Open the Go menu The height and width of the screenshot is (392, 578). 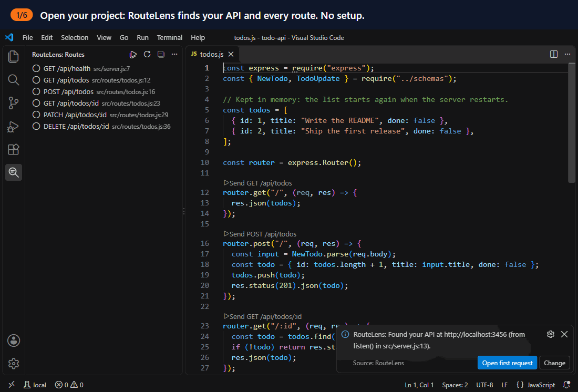click(x=124, y=38)
